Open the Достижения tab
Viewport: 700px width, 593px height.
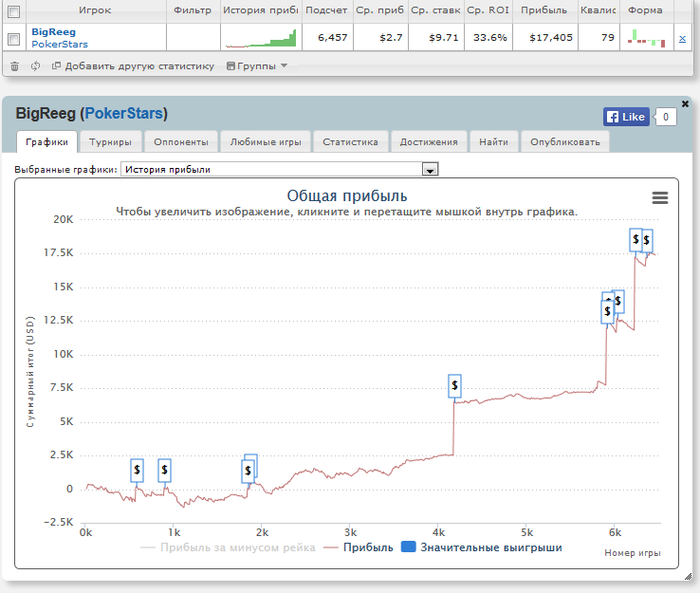point(429,142)
